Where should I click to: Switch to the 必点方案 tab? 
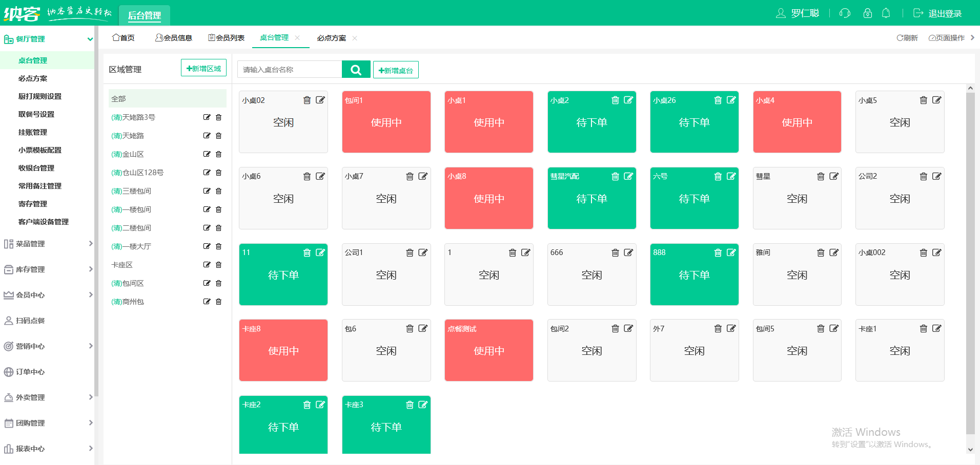(x=331, y=38)
